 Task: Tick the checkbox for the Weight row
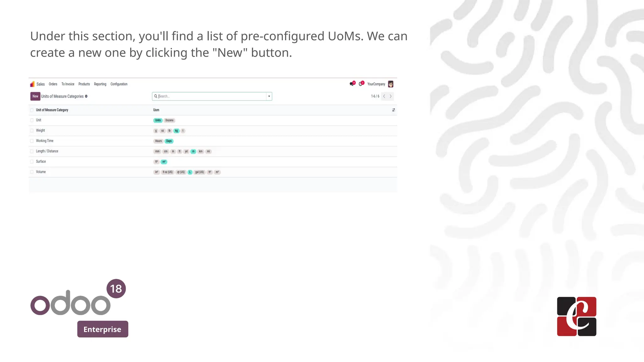[32, 131]
